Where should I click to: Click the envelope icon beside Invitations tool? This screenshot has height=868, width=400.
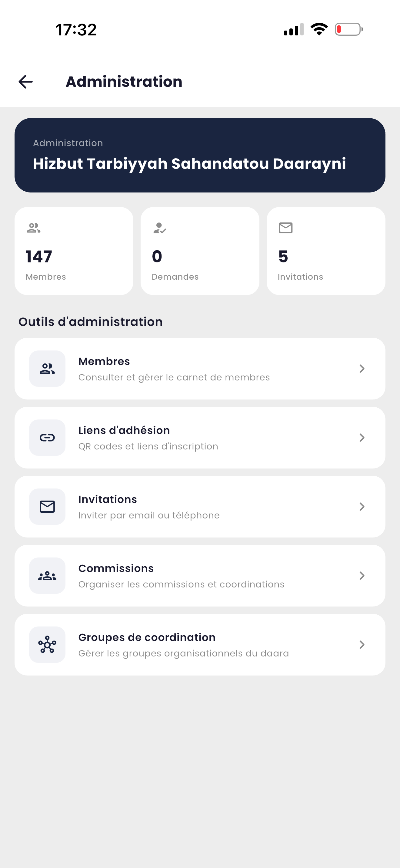tap(47, 507)
